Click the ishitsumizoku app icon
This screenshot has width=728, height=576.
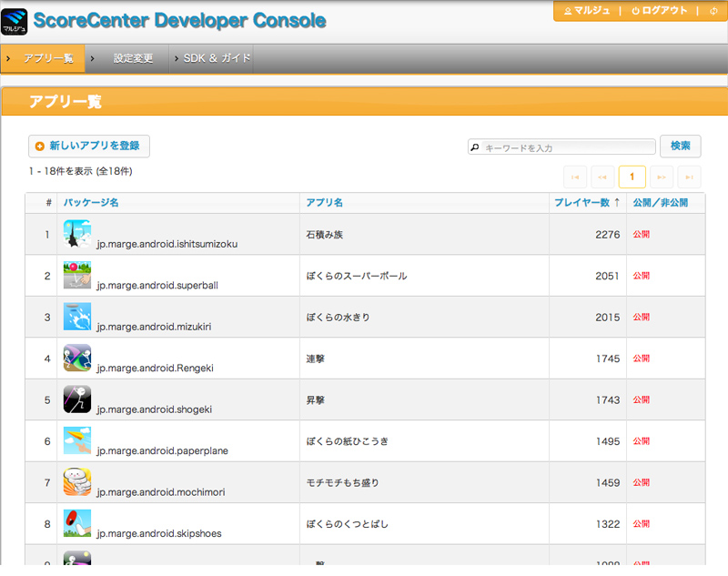click(x=76, y=234)
